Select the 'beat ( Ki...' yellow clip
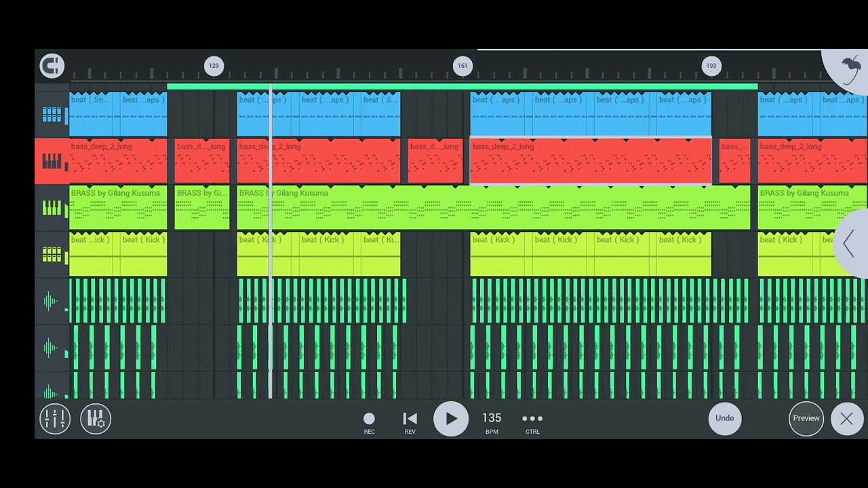Screen dimensions: 868x488 click(x=380, y=254)
